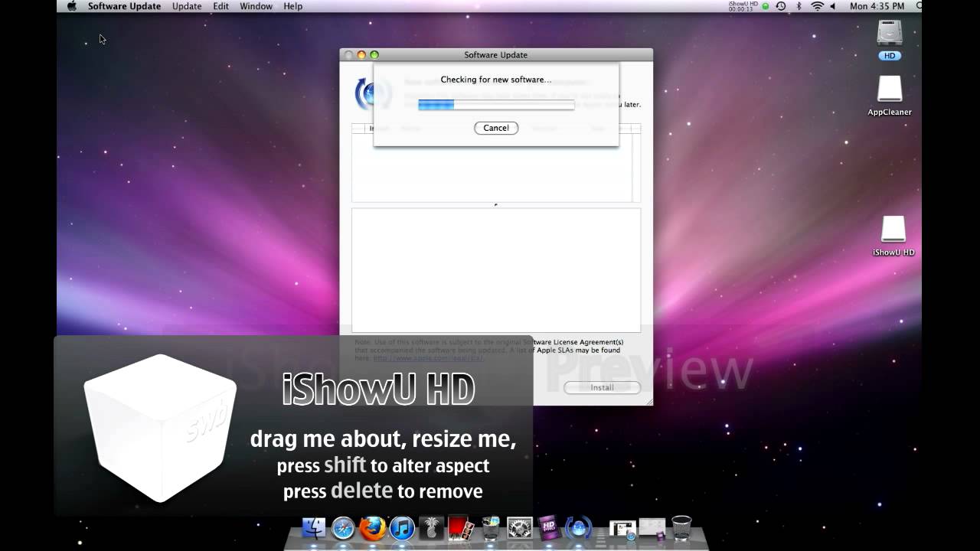
Task: Open the Wi-Fi status menu
Action: [x=817, y=6]
